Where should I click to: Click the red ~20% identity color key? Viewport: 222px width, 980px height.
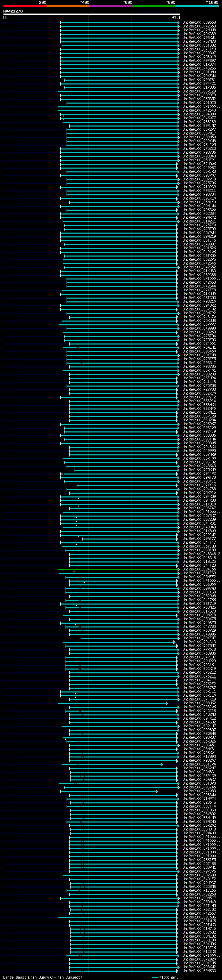(25, 7)
